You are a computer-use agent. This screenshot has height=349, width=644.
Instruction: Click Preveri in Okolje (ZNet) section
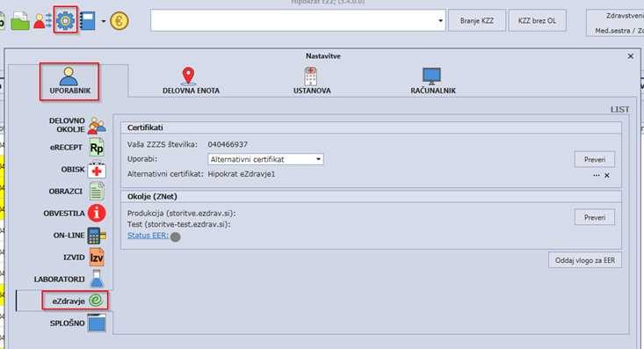pos(594,217)
